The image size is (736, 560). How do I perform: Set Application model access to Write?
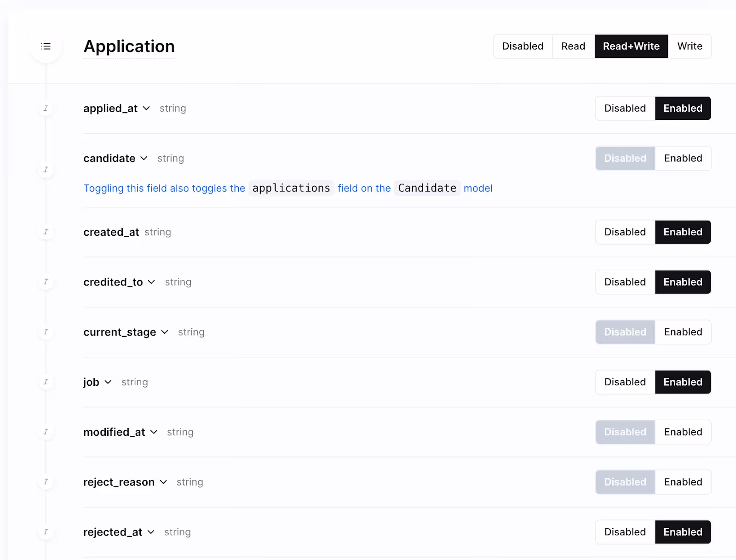690,46
